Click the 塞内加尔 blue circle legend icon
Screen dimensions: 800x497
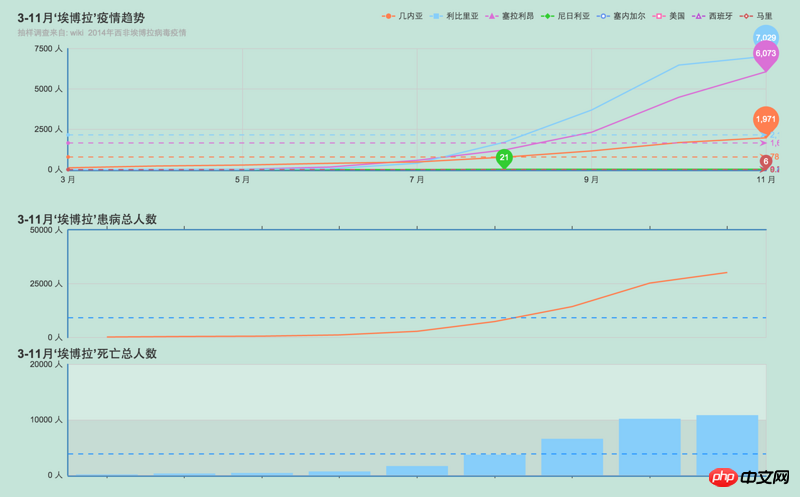[604, 17]
